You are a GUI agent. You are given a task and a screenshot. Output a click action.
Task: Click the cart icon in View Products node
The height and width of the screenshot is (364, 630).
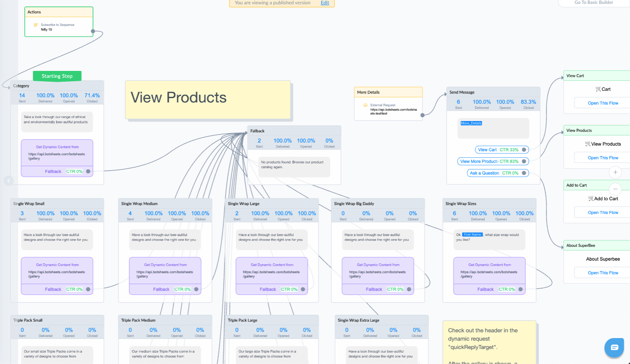588,144
